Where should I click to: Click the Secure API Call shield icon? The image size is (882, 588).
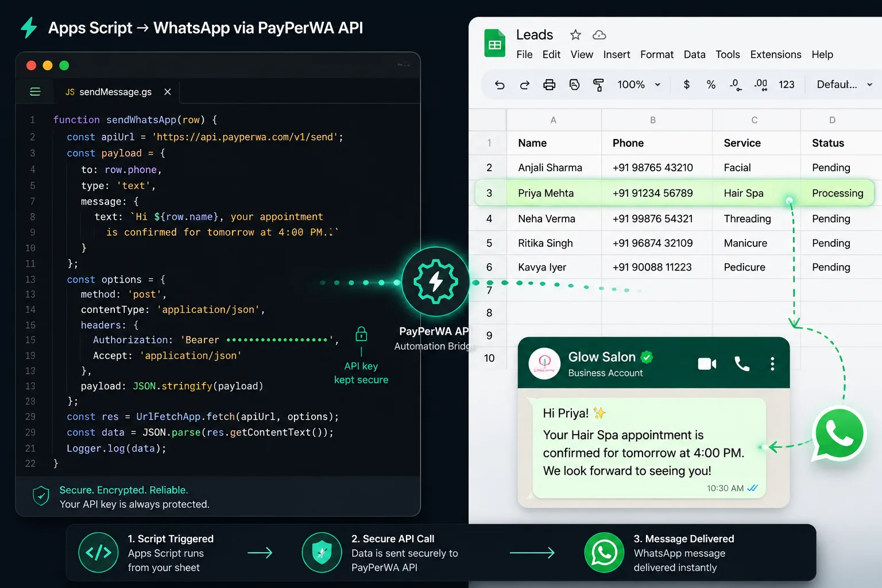tap(322, 552)
